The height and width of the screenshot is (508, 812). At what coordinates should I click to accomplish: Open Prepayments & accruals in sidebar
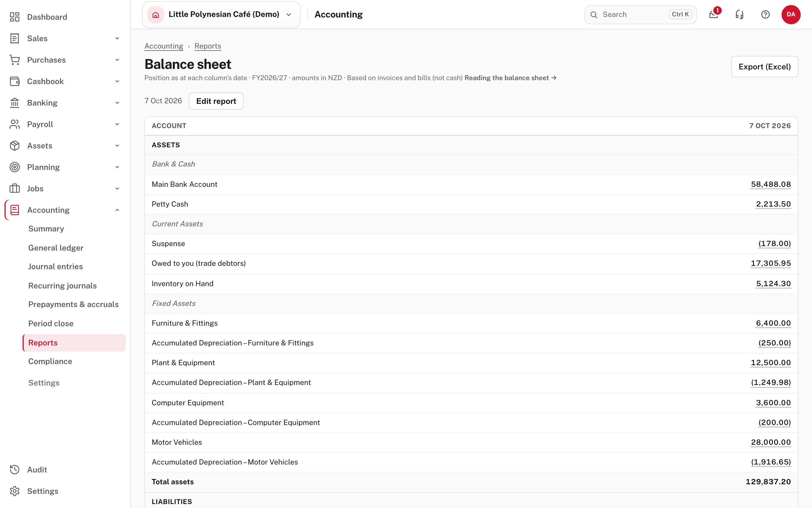coord(74,305)
